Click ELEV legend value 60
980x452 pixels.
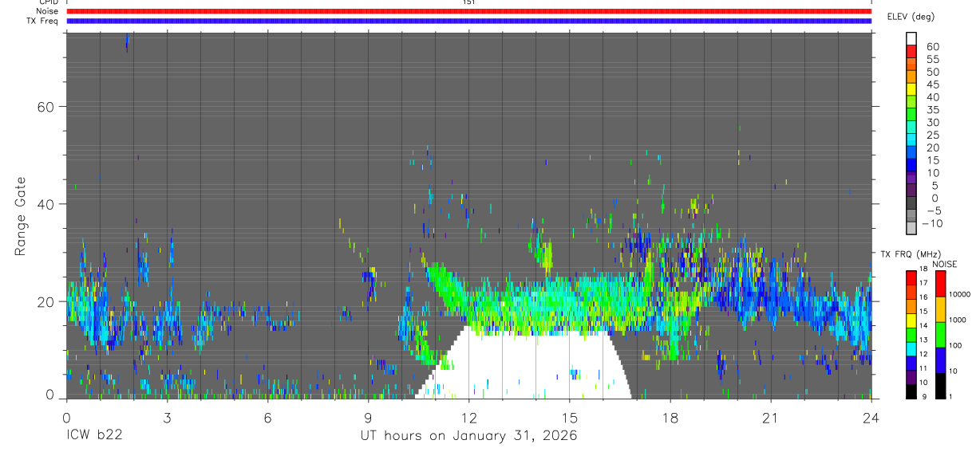[933, 46]
